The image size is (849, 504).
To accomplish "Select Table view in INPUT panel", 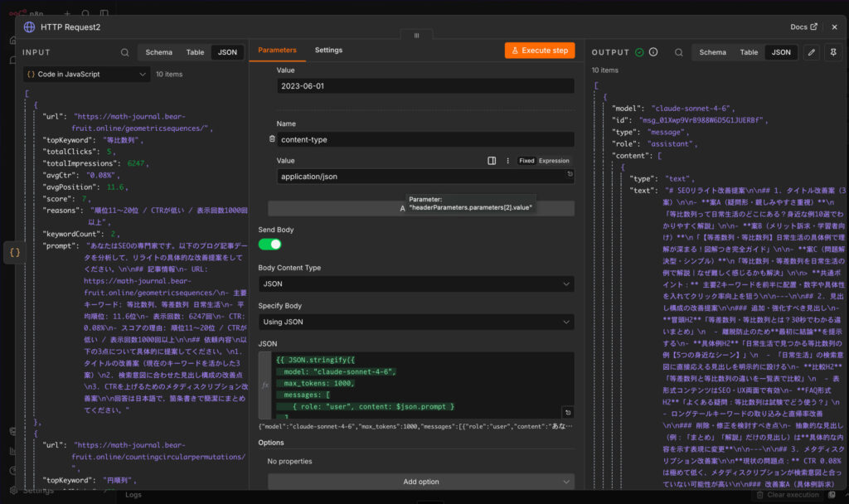I will click(195, 52).
